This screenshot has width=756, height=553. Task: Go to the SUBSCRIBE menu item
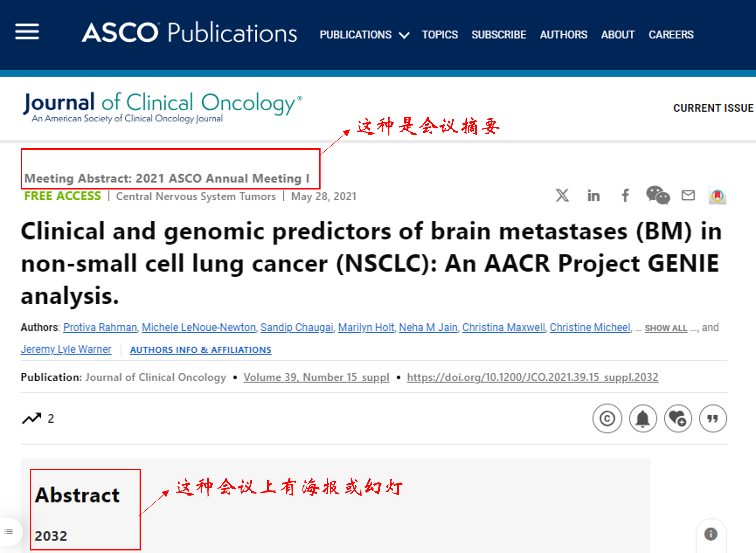[499, 35]
